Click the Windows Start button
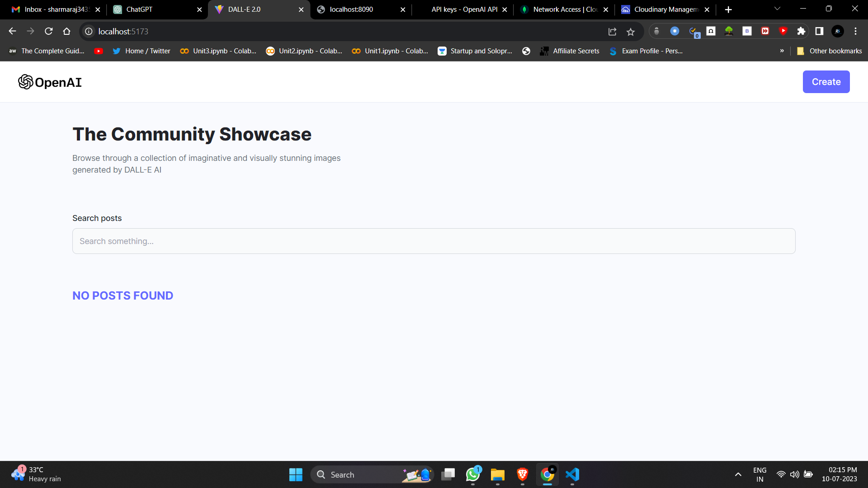Viewport: 868px width, 488px height. coord(296,474)
